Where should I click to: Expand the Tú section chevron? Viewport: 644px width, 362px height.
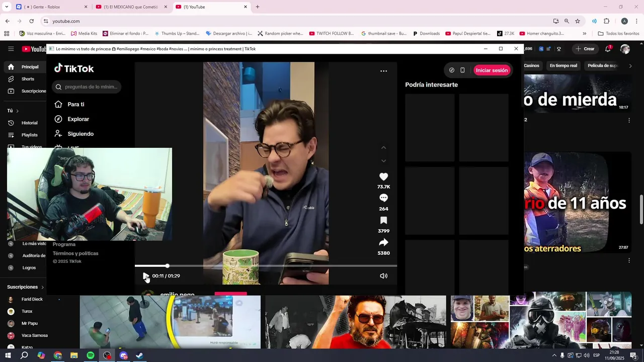pos(17,111)
